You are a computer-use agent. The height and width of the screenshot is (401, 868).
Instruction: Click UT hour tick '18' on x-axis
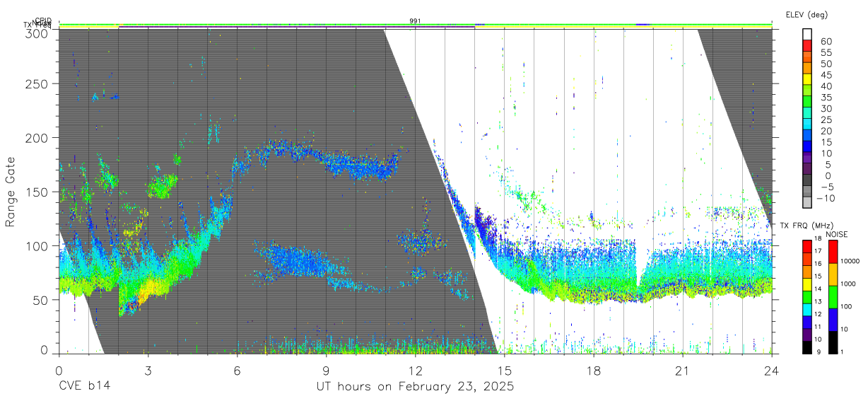[x=594, y=371]
